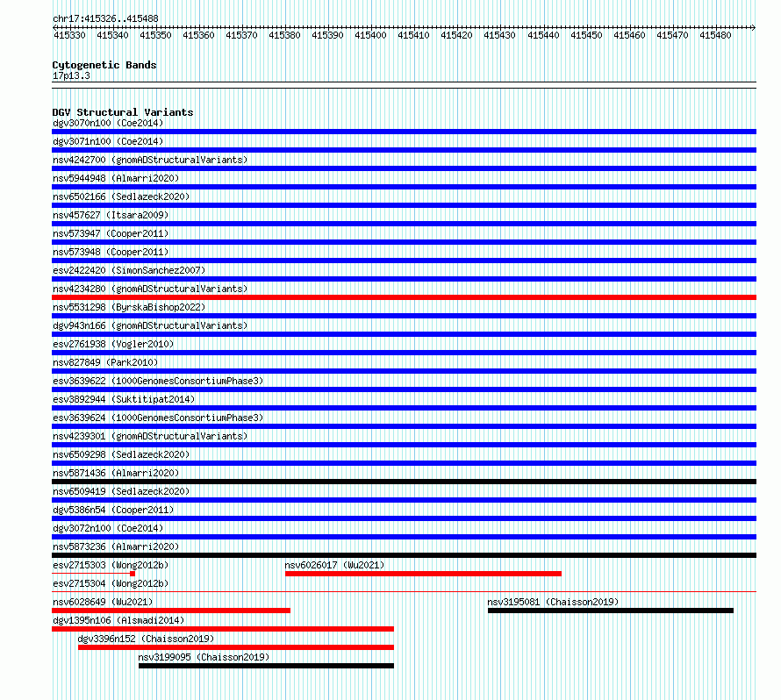Click the black bar under nsv5873236
The image size is (781, 700).
(404, 555)
